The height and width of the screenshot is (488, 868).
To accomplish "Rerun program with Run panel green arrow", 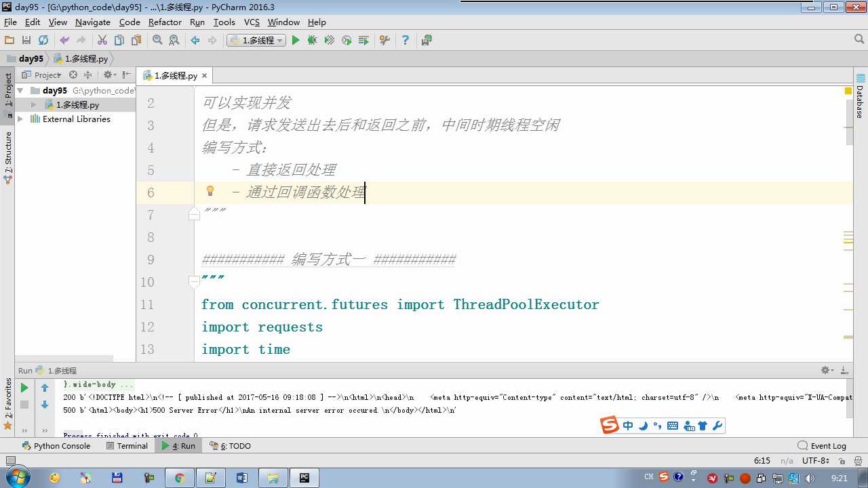I will click(x=24, y=388).
